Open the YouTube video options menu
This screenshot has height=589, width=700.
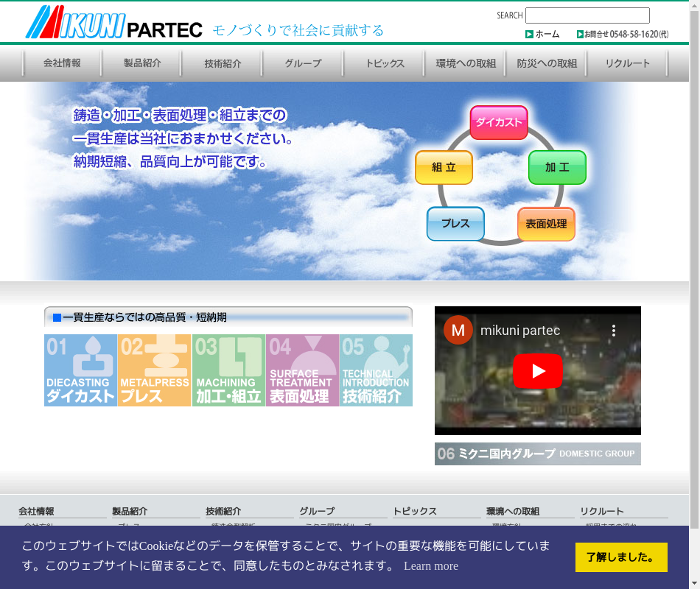(x=614, y=331)
